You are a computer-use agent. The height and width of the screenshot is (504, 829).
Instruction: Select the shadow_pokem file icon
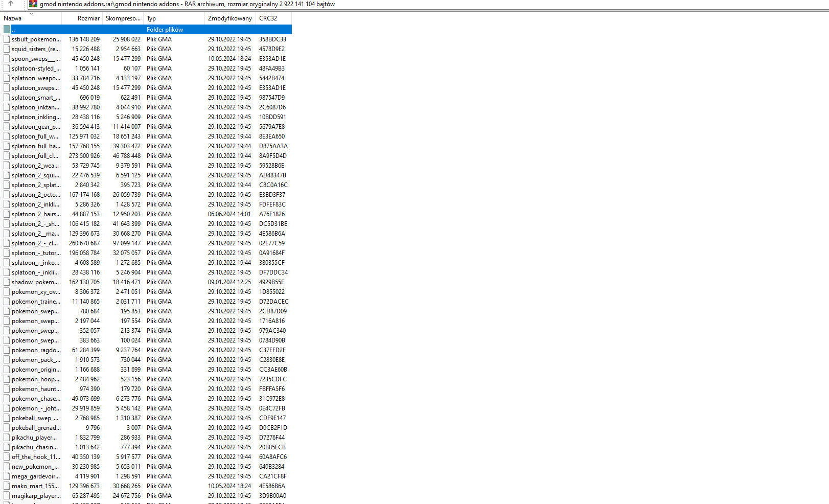pos(6,282)
